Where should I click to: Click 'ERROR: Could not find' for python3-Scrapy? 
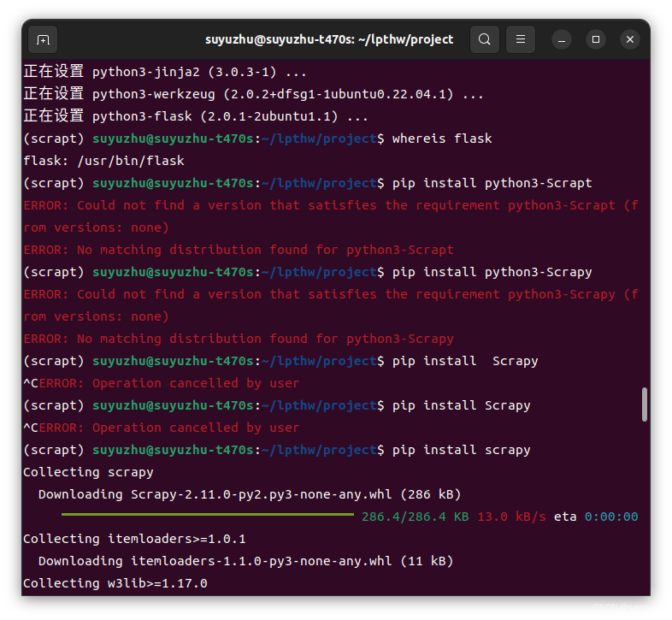[x=331, y=305]
